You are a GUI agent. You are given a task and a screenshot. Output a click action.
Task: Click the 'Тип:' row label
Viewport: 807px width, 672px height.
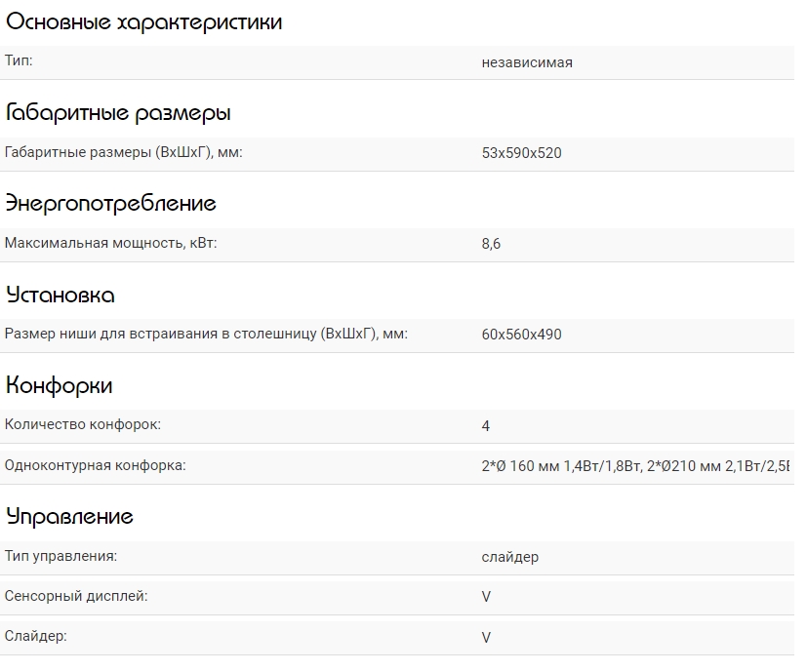click(x=19, y=61)
